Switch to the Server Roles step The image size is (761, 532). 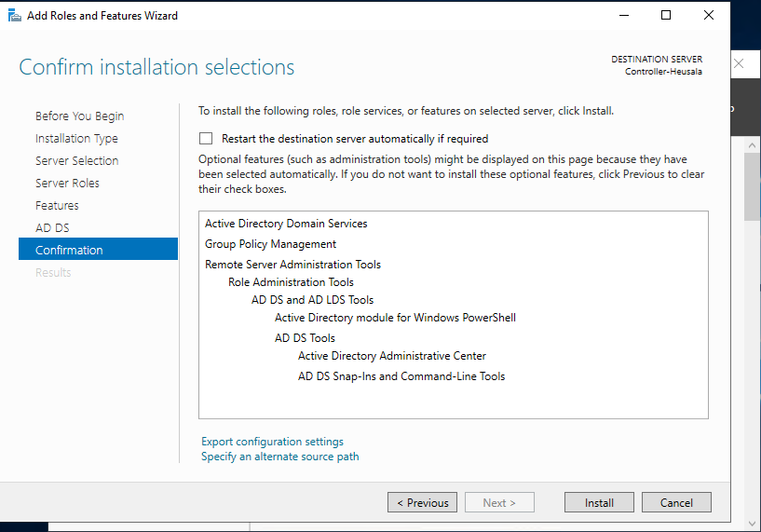(x=67, y=183)
